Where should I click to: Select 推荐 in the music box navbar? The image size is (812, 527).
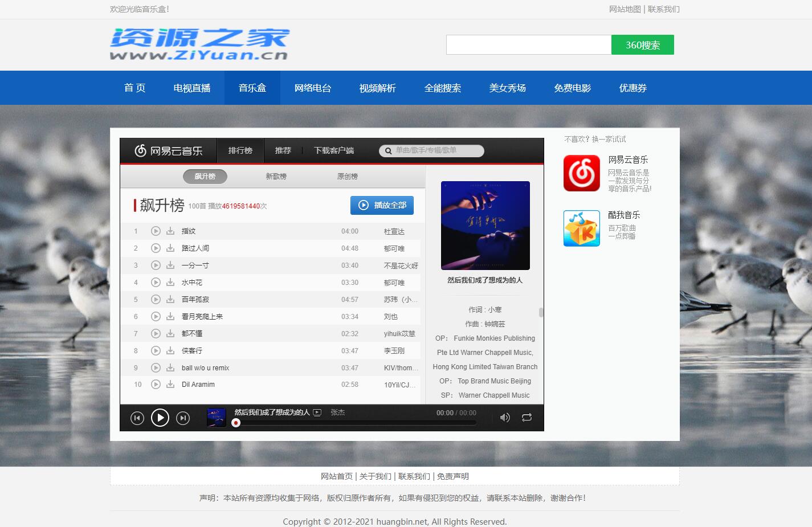(x=283, y=150)
